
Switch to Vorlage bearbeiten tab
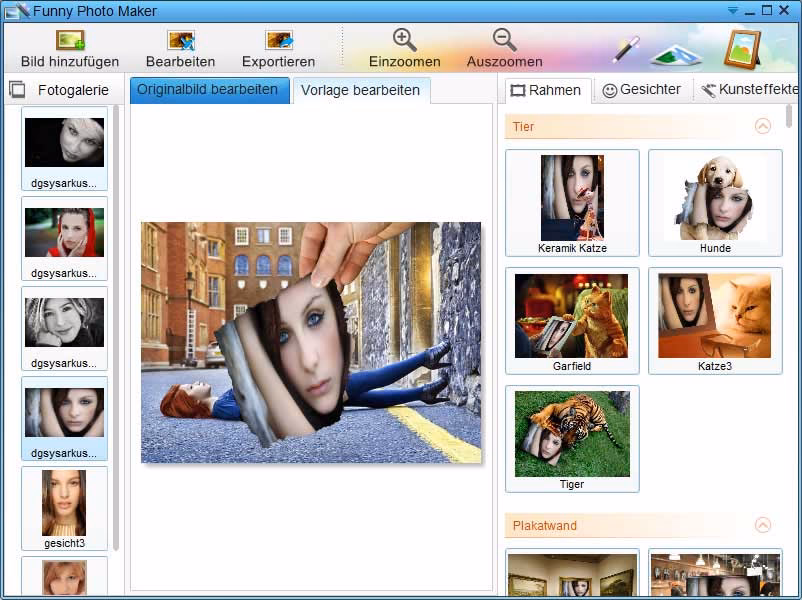pyautogui.click(x=361, y=90)
